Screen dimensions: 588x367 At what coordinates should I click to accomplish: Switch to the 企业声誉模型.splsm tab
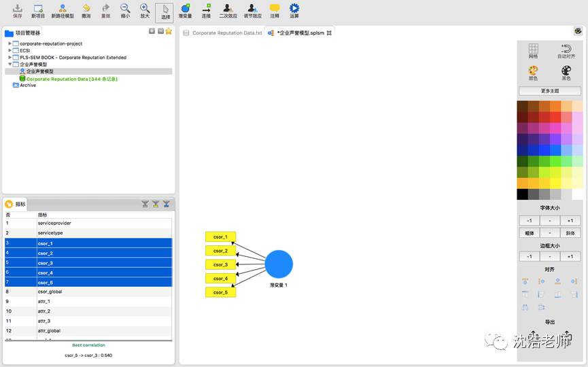300,33
